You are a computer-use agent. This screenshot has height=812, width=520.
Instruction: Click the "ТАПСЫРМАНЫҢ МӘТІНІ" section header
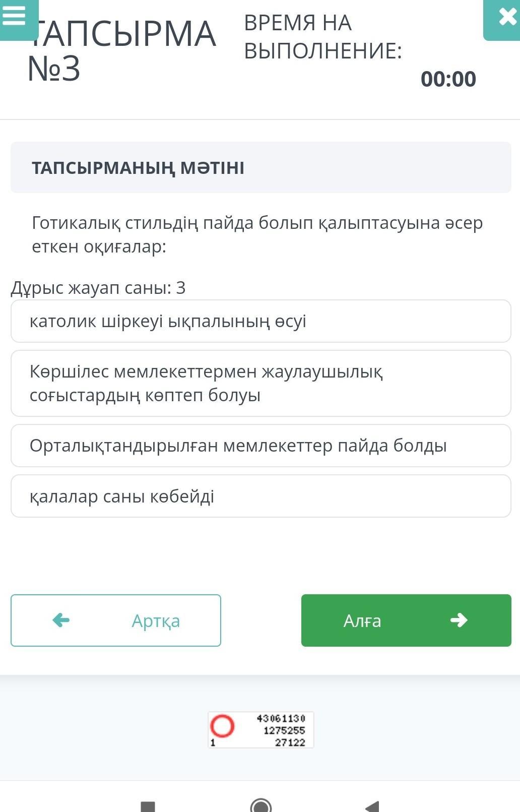pyautogui.click(x=138, y=168)
